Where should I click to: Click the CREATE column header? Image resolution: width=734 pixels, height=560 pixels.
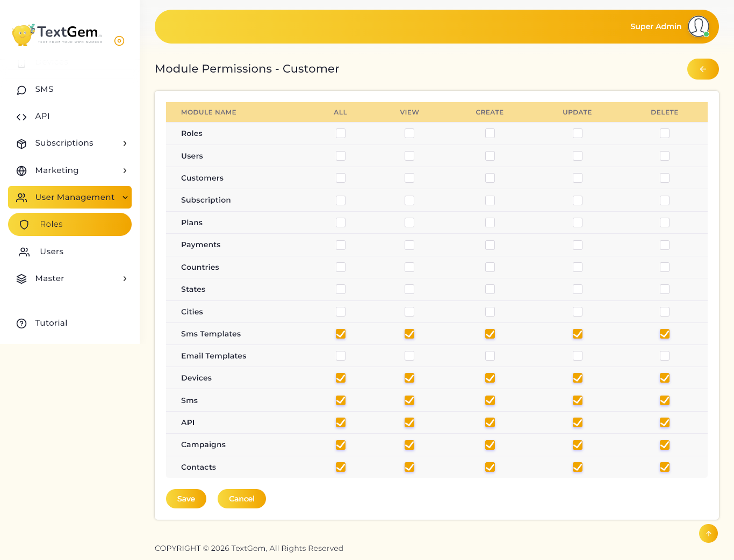(490, 112)
